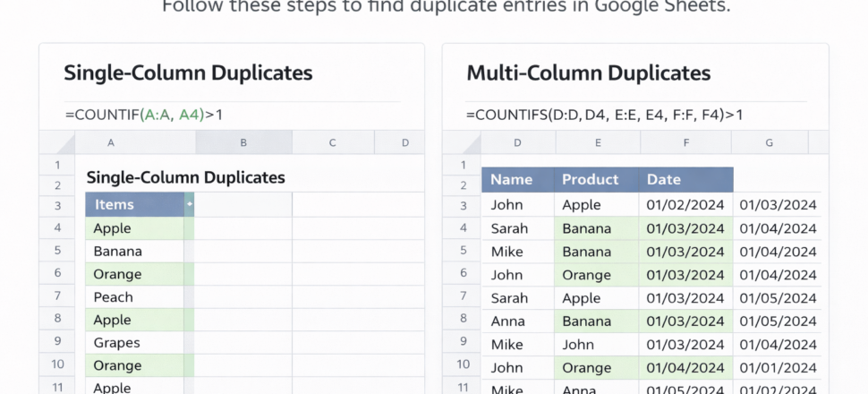This screenshot has width=868, height=394.
Task: Select the Banana cell in Anna's row 8
Action: tap(597, 321)
